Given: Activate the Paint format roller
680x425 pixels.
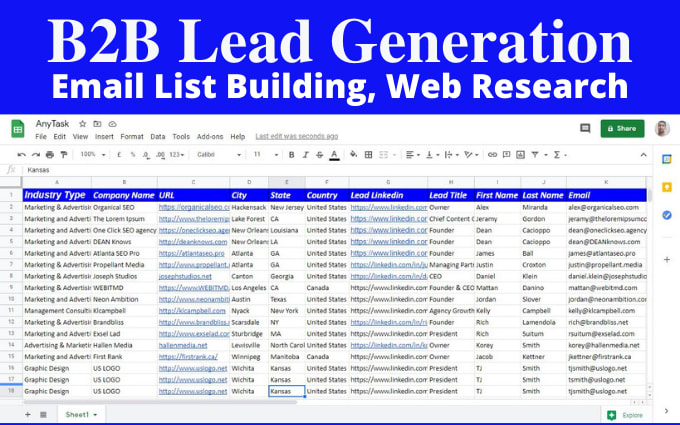Looking at the screenshot, I should (64, 155).
